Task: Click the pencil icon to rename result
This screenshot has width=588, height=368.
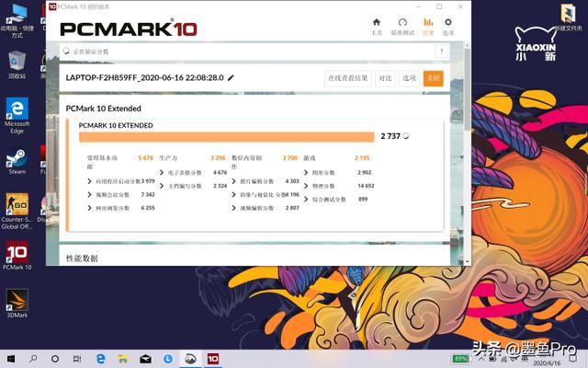Action: click(x=231, y=77)
